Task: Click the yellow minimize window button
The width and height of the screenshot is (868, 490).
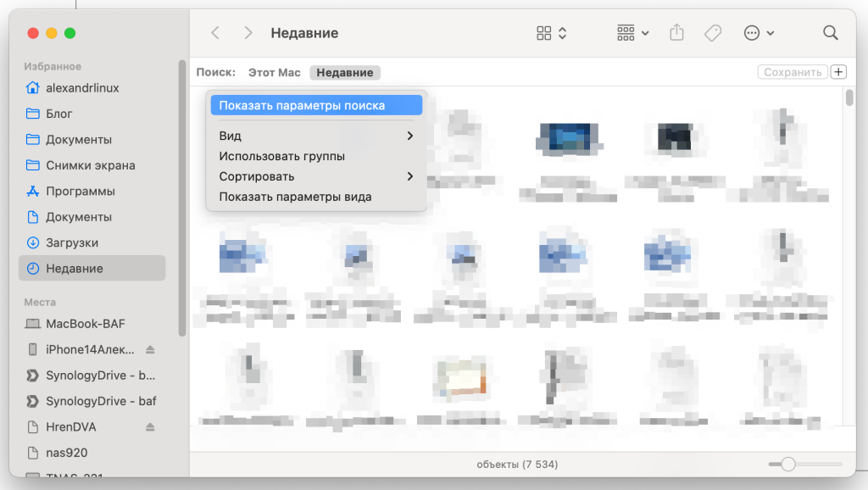Action: [52, 33]
